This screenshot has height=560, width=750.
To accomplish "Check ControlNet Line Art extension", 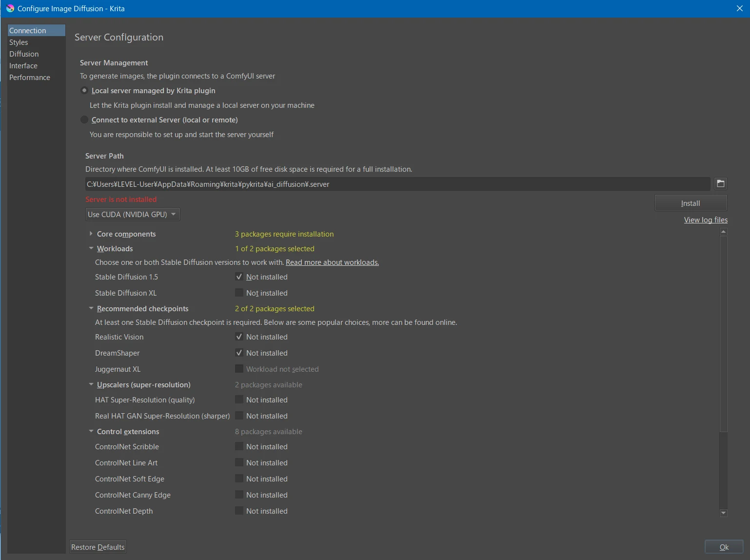I will click(239, 462).
